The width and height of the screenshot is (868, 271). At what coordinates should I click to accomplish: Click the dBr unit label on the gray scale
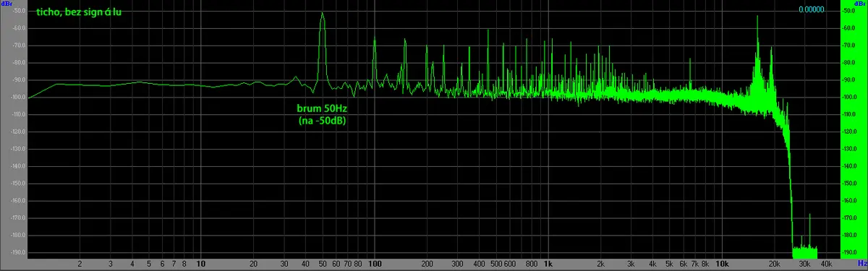tap(6, 4)
